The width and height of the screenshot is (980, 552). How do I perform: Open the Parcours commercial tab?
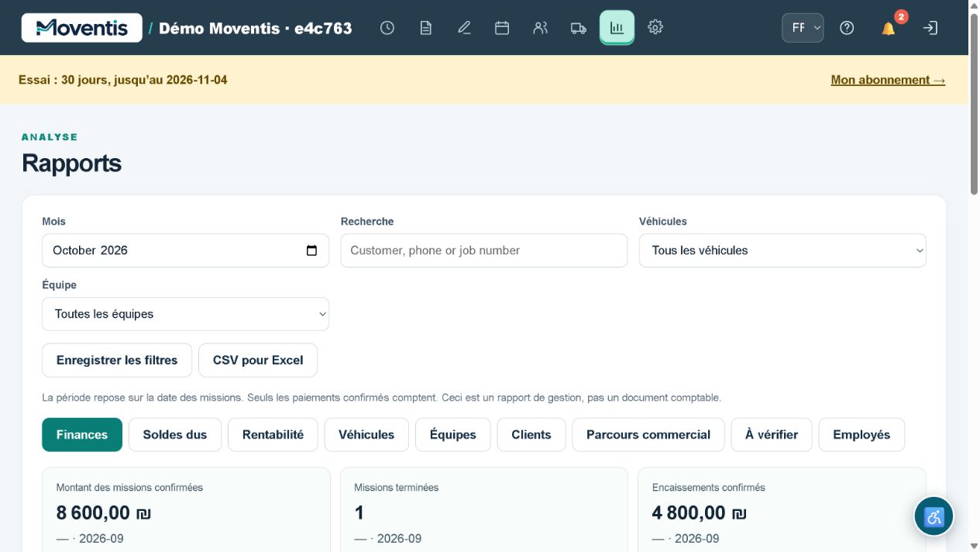tap(648, 435)
